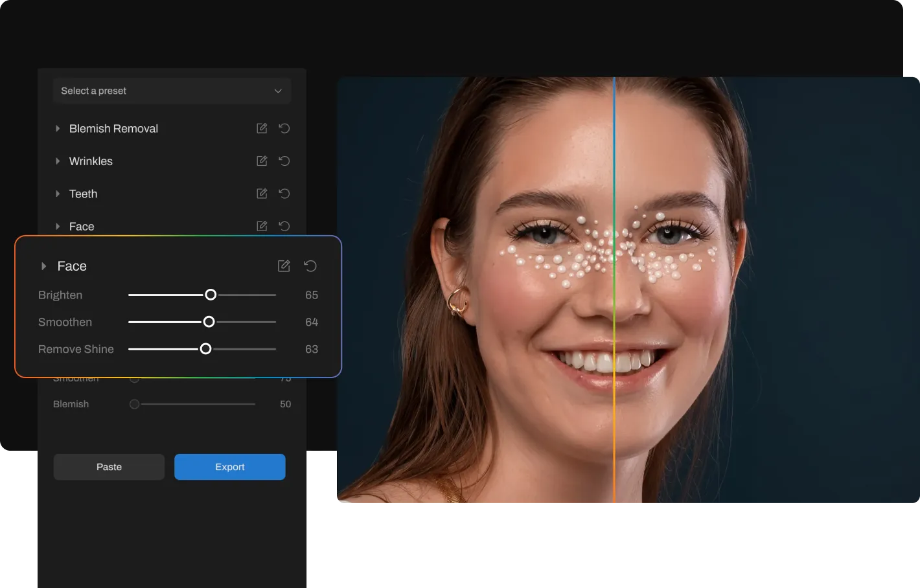Click the Blemish slider handle at 50

click(134, 404)
